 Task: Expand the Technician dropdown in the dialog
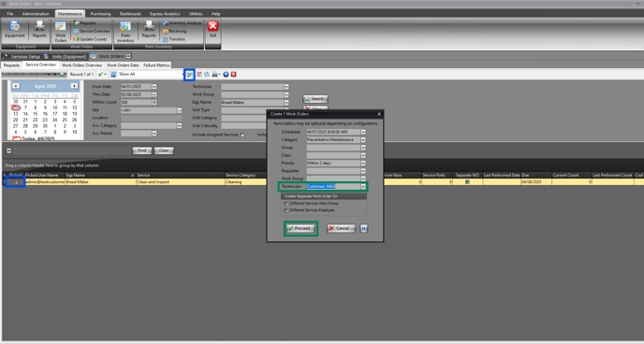click(363, 187)
